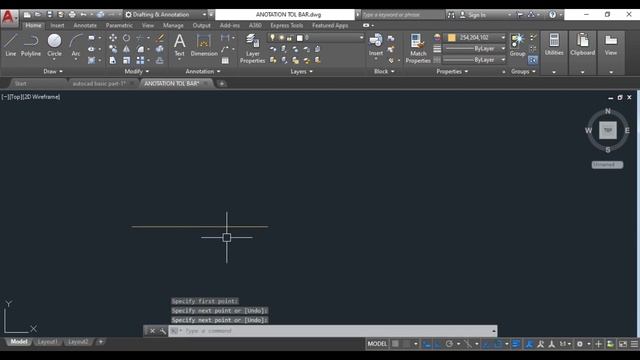The image size is (640, 360).
Task: Click the Plot printer icon
Action: 72,14
